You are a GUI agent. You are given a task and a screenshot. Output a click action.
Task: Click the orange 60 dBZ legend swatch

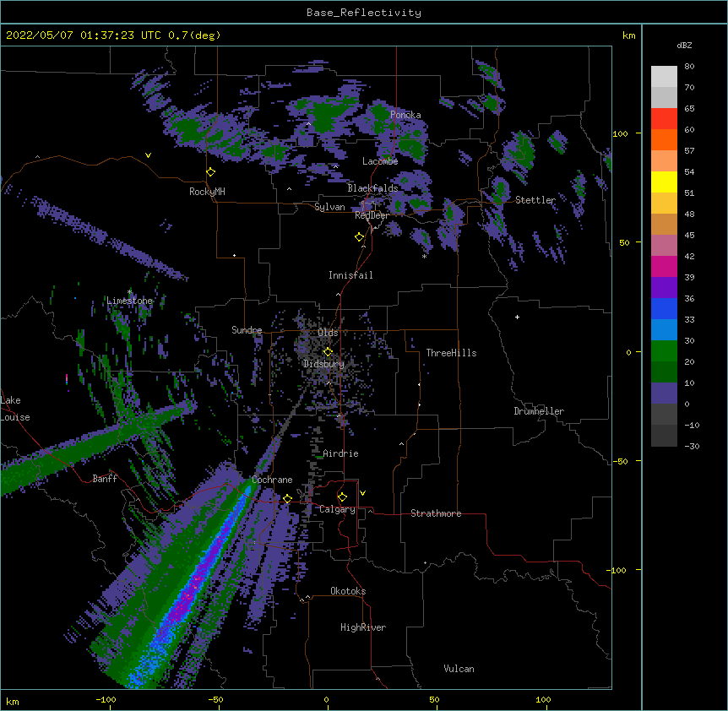[664, 139]
